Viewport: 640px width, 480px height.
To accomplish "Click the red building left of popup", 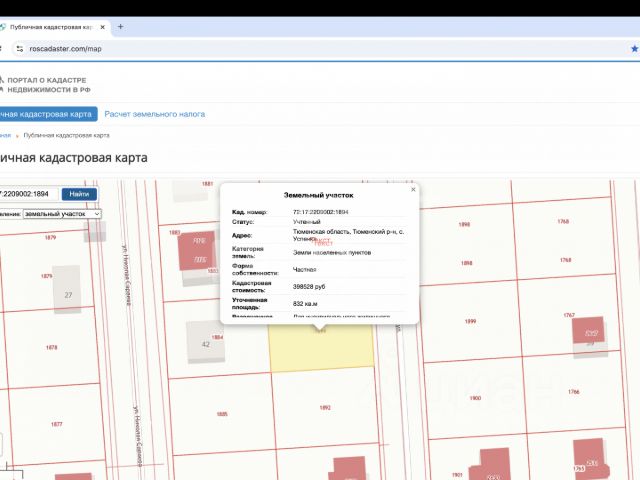I will [x=197, y=250].
